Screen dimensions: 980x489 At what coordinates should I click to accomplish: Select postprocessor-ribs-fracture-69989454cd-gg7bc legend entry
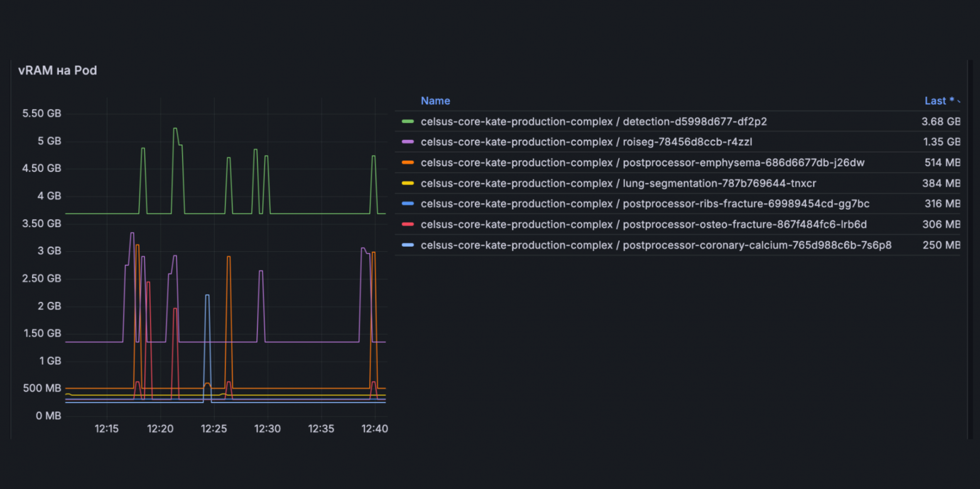(x=645, y=204)
